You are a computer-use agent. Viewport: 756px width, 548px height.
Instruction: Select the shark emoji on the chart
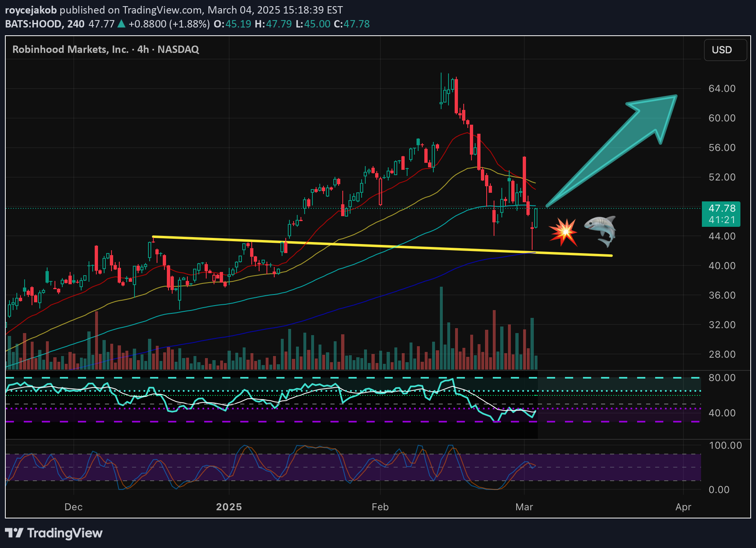600,230
